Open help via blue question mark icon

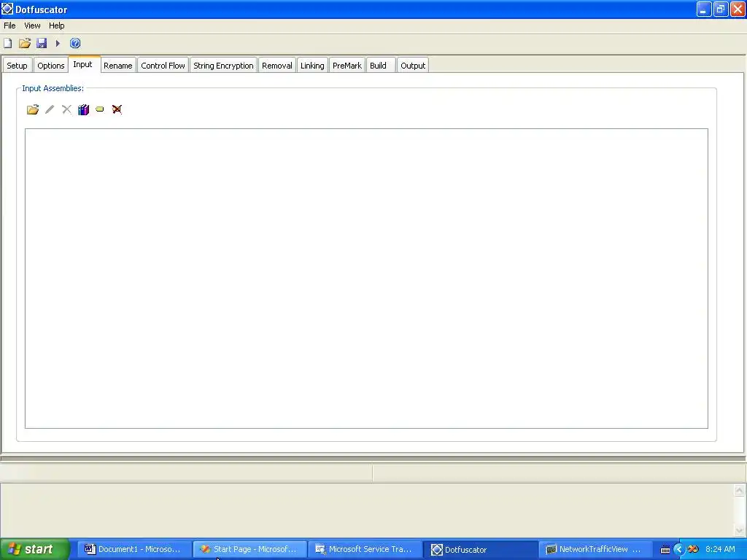pyautogui.click(x=75, y=43)
